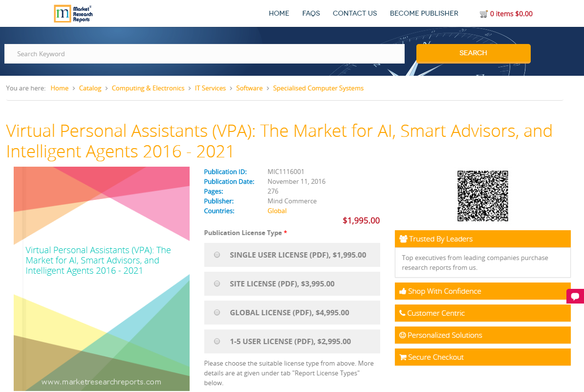
Task: Click the smiley icon on Personalized Solutions
Action: pyautogui.click(x=403, y=335)
